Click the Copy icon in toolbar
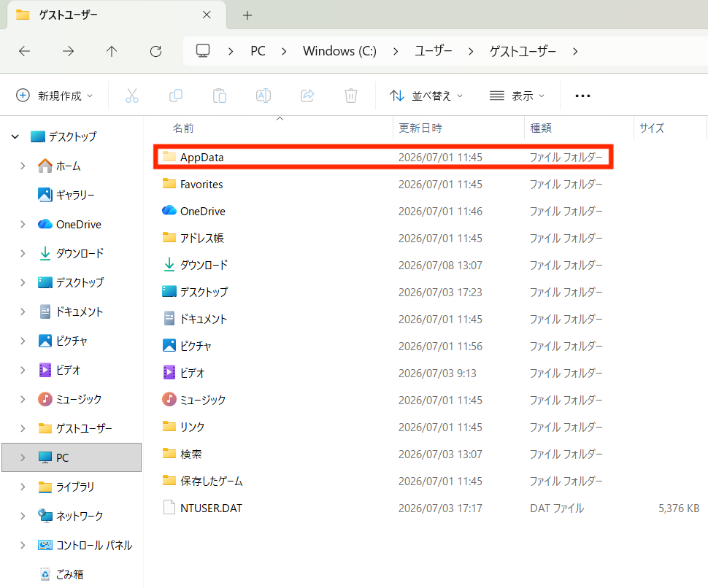 176,96
